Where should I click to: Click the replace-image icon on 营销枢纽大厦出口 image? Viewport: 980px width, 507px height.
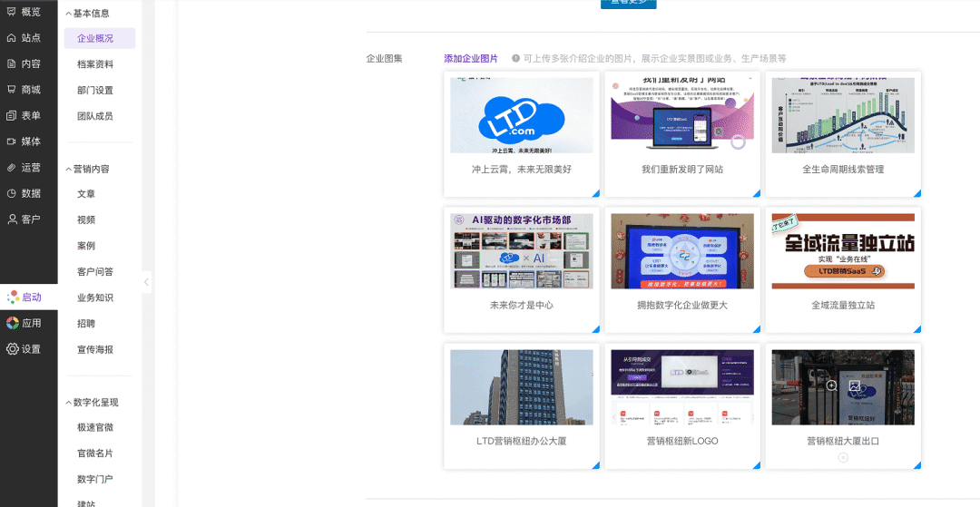tap(855, 385)
